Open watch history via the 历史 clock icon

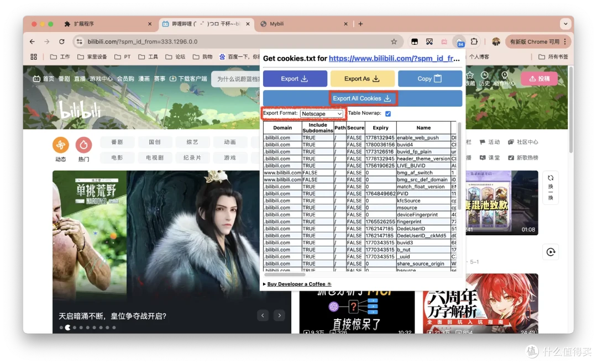[x=484, y=75]
